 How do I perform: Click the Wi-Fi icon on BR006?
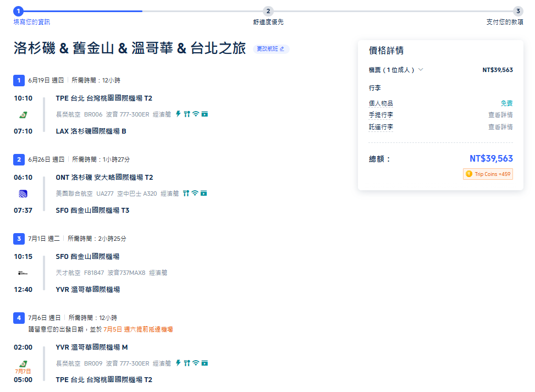pos(196,114)
